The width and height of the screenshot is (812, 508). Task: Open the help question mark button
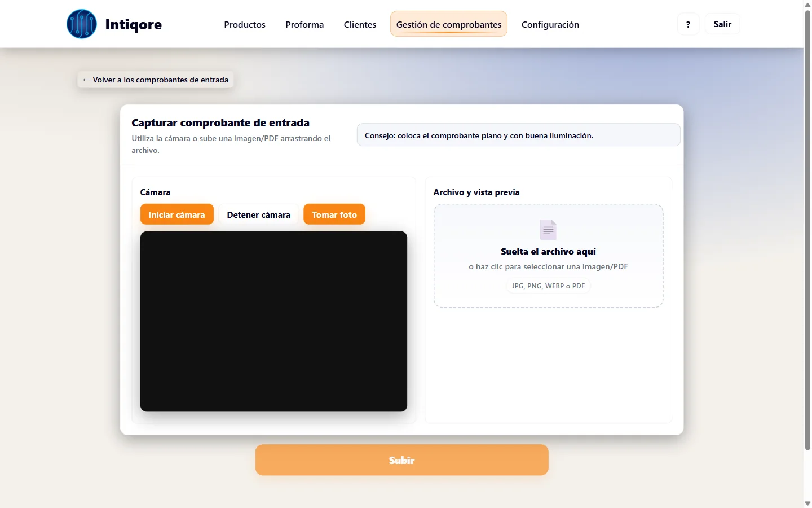click(688, 24)
